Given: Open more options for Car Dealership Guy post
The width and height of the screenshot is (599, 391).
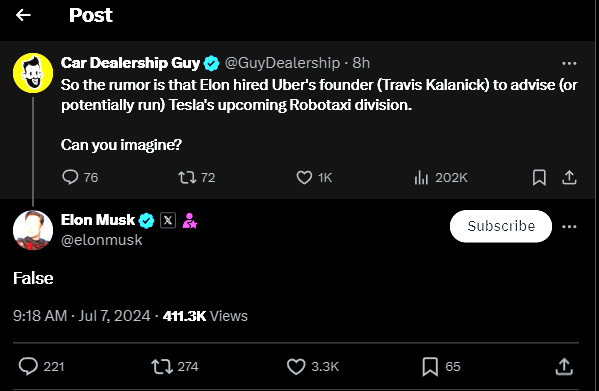Looking at the screenshot, I should (569, 63).
